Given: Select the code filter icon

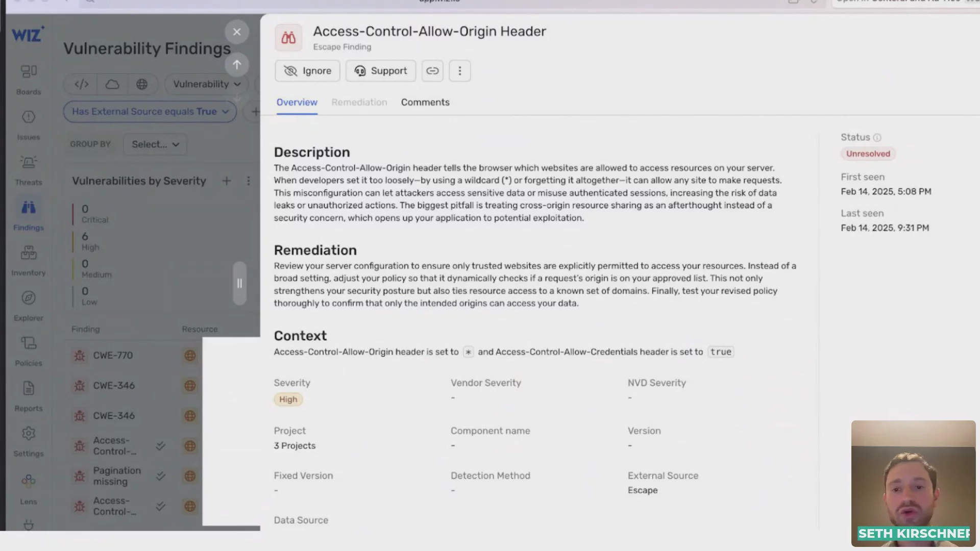Looking at the screenshot, I should point(82,84).
